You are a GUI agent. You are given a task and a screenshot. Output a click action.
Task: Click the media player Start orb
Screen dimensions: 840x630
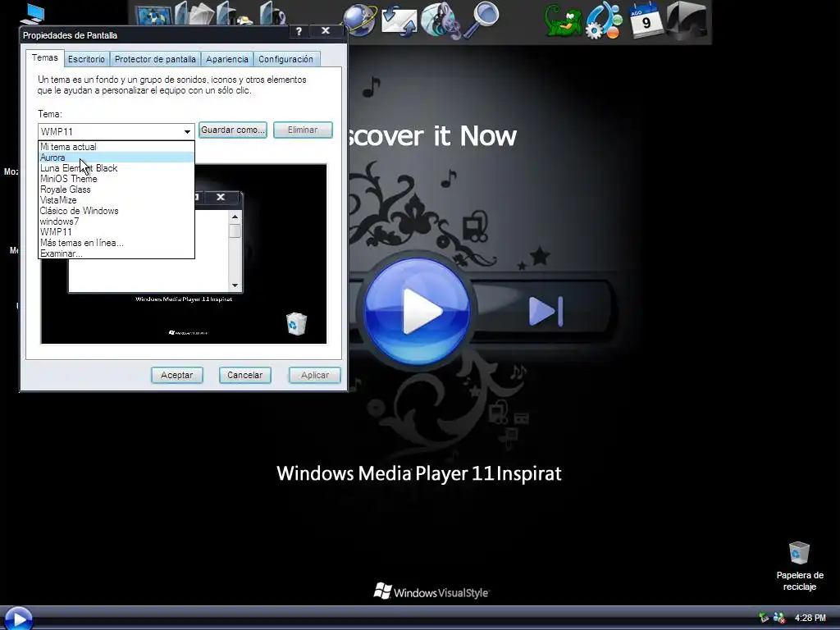(x=18, y=619)
